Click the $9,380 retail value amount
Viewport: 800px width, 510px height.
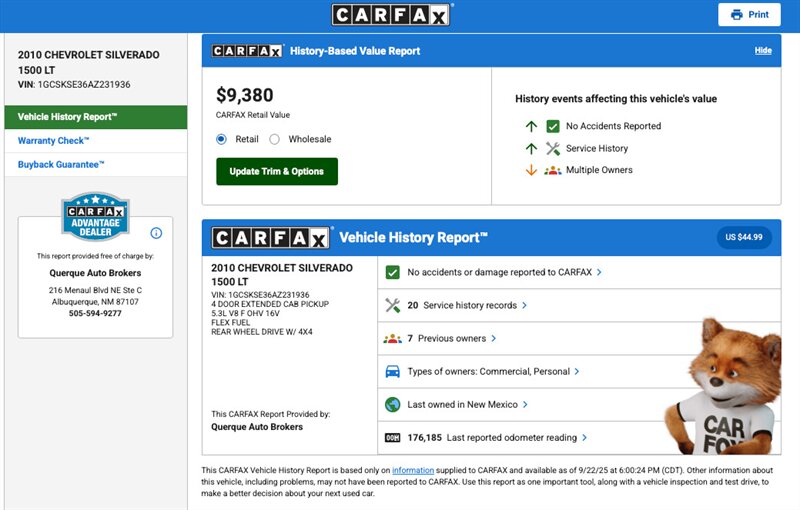[245, 95]
